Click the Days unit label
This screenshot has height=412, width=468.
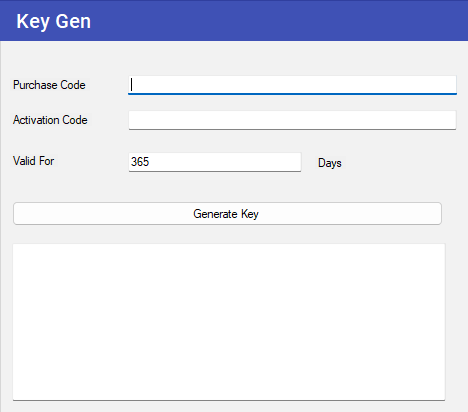tap(330, 163)
